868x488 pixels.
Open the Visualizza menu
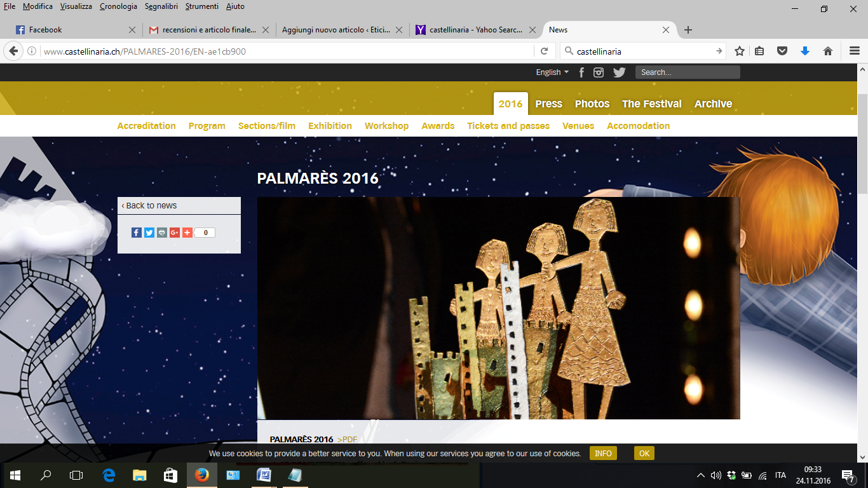click(x=76, y=6)
